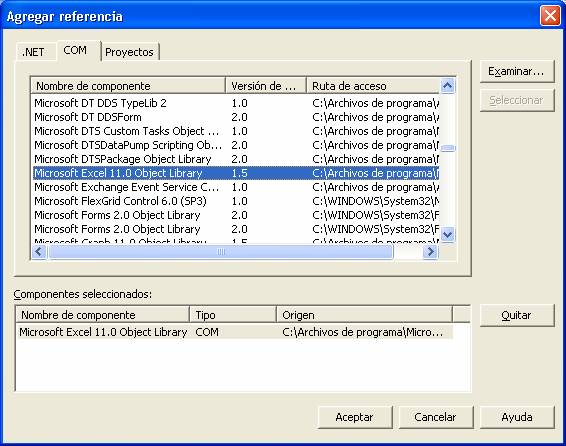This screenshot has width=566, height=446.
Task: Open the Proyectos tab
Action: point(130,52)
